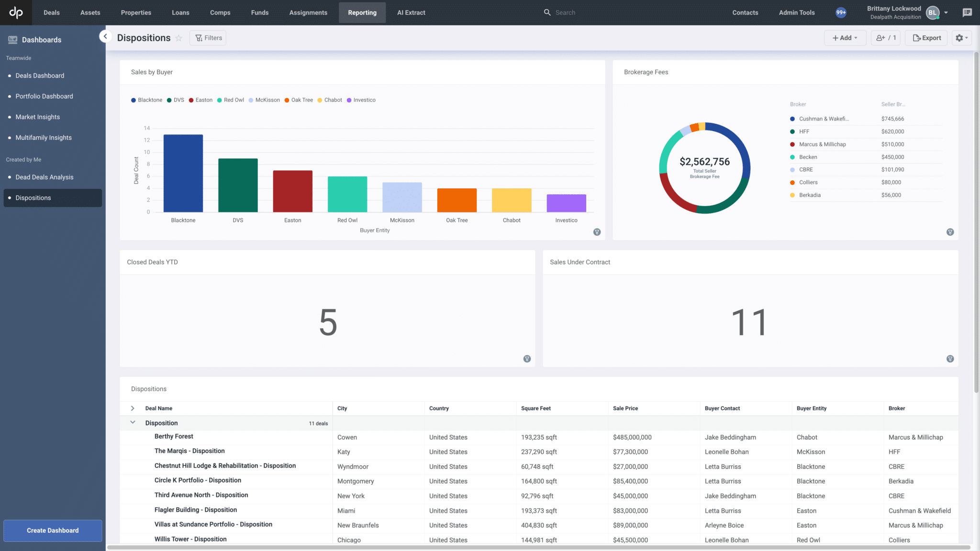Collapse the Disposition deals group in the table
This screenshot has width=980, height=551.
pos(133,423)
